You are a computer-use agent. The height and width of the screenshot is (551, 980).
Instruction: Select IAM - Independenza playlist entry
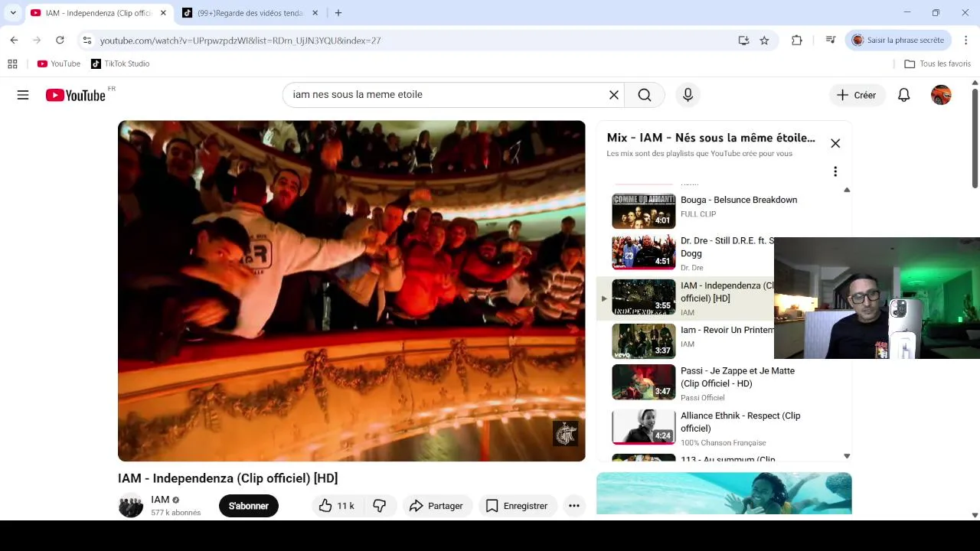point(685,298)
